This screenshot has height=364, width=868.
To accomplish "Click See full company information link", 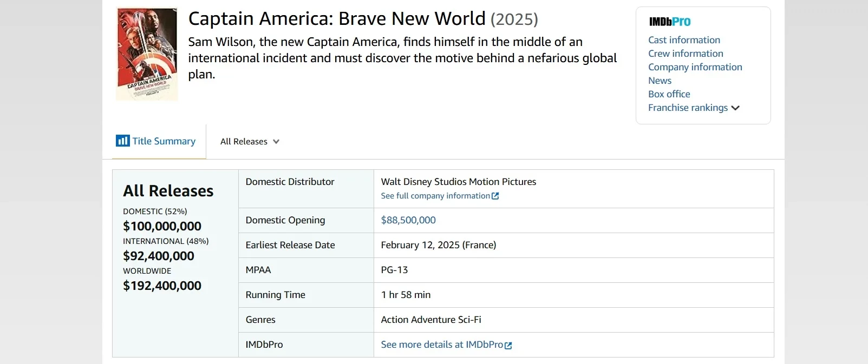I will click(x=435, y=196).
